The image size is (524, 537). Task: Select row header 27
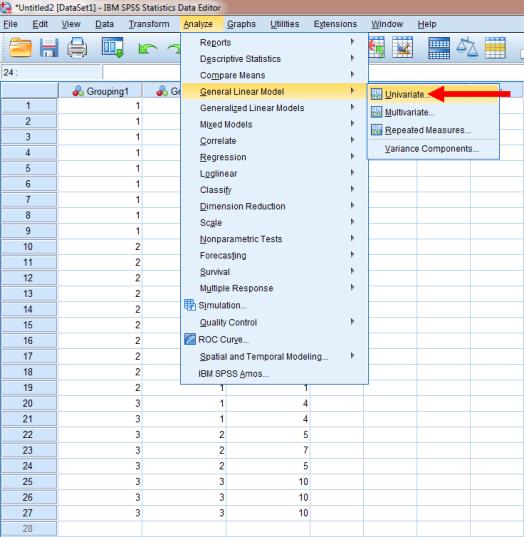(x=29, y=513)
